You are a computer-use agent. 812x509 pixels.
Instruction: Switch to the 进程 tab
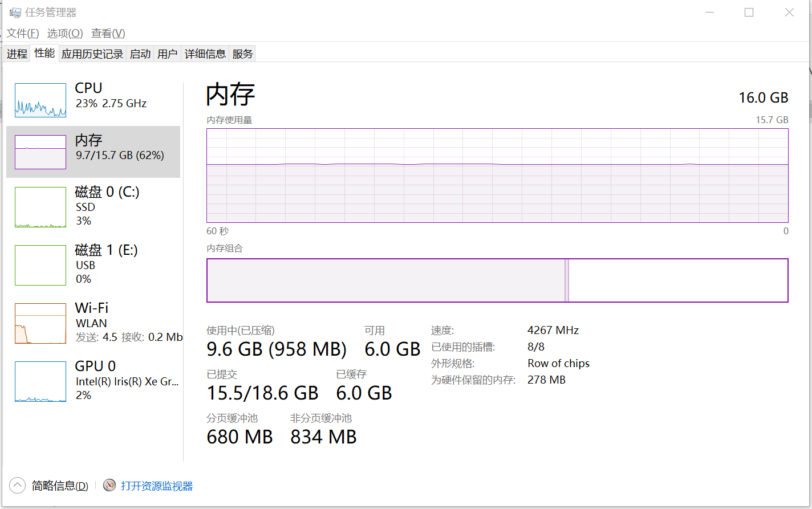tap(17, 54)
